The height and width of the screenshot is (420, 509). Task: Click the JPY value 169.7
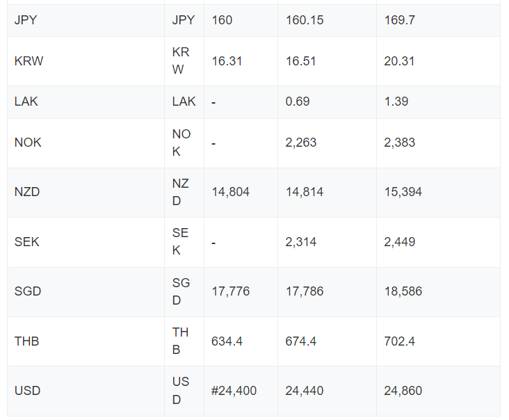[x=400, y=20]
